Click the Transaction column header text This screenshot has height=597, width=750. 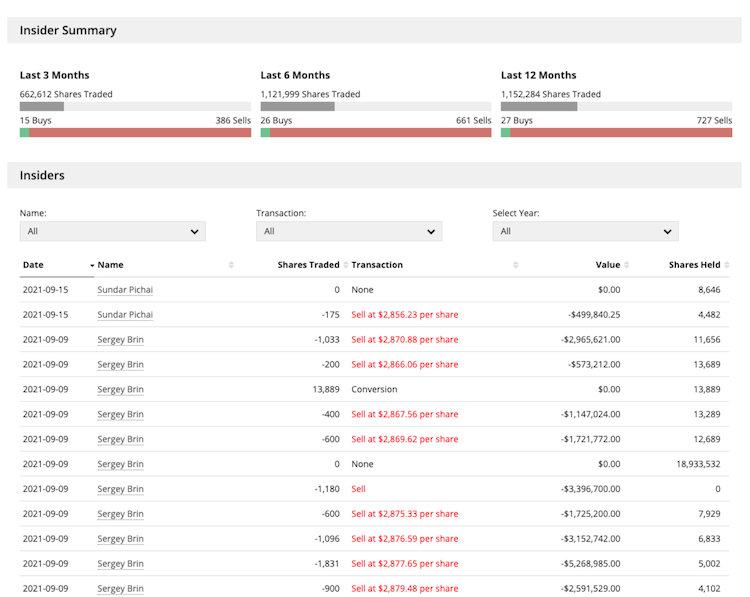pyautogui.click(x=377, y=265)
